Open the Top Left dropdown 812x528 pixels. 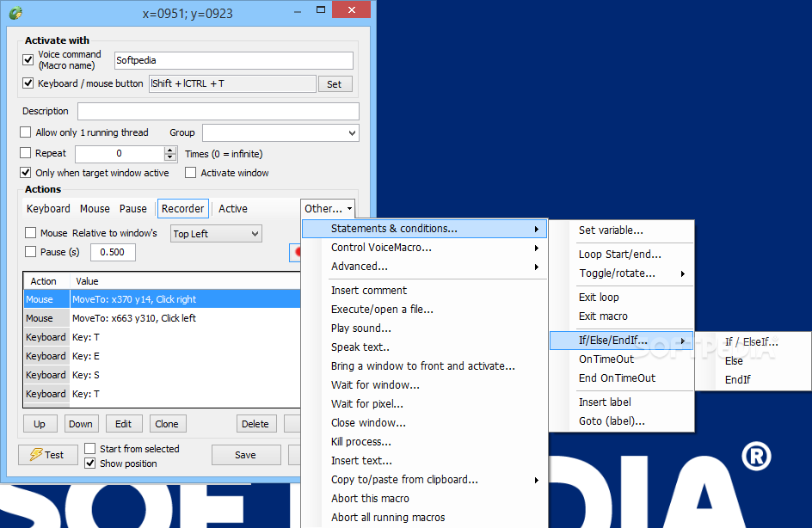(217, 233)
